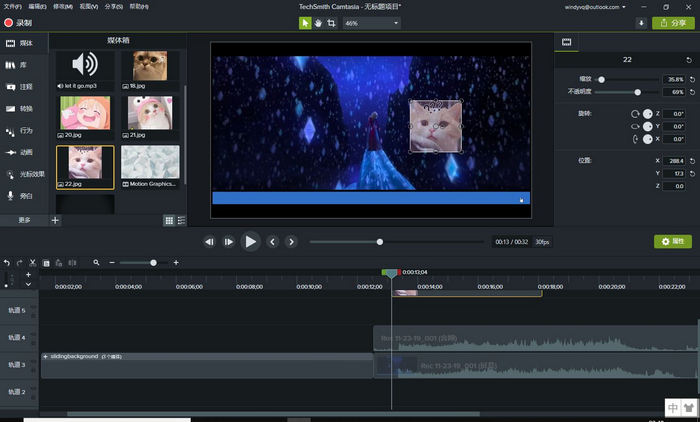Switch media bin to thumbnail grid view
The height and width of the screenshot is (422, 700).
pyautogui.click(x=169, y=220)
